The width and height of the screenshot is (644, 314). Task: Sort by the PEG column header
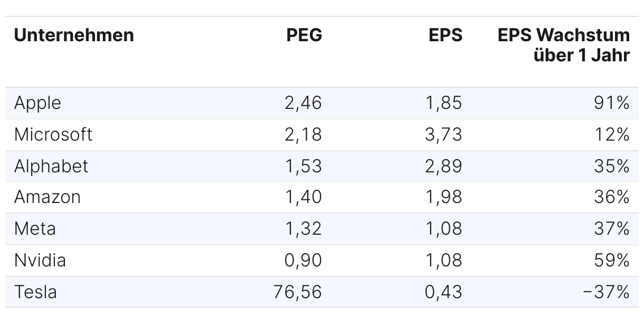point(304,35)
